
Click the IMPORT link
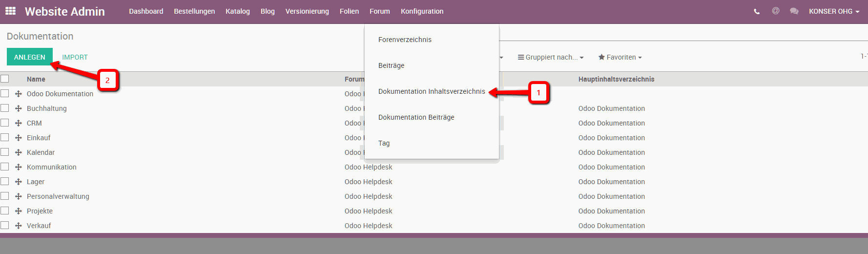click(x=75, y=57)
